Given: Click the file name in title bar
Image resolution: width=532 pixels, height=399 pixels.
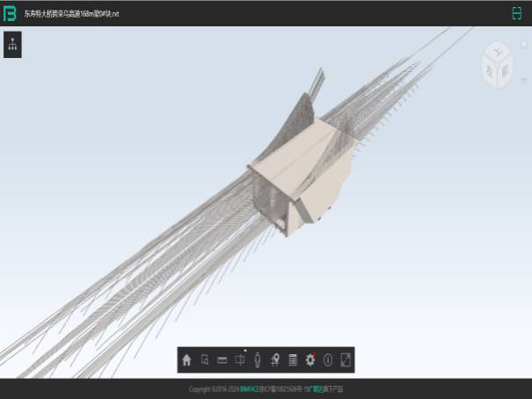Looking at the screenshot, I should [x=71, y=13].
